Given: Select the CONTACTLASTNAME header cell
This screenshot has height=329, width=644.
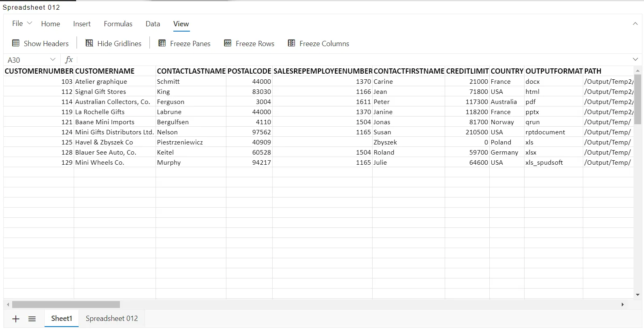Looking at the screenshot, I should [191, 71].
